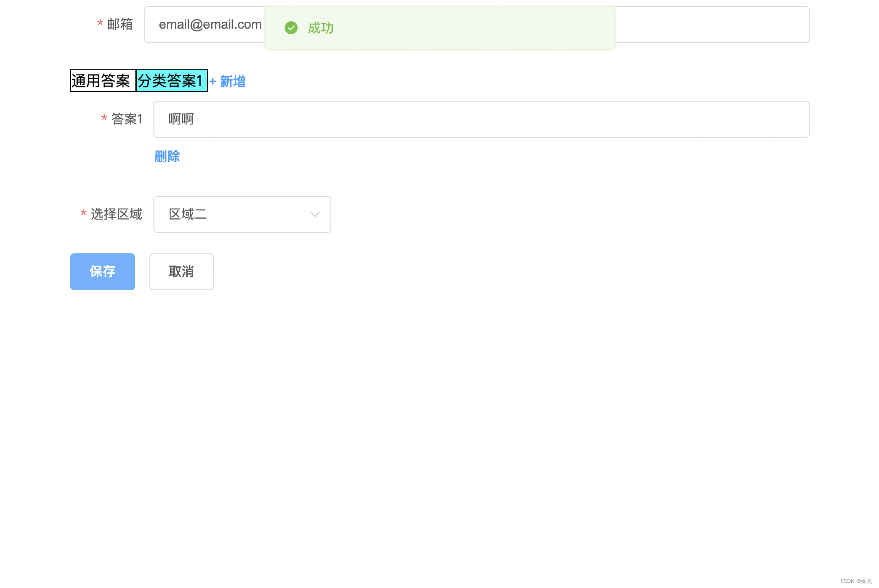Click the 选择区域 field label
The width and height of the screenshot is (879, 588).
116,214
